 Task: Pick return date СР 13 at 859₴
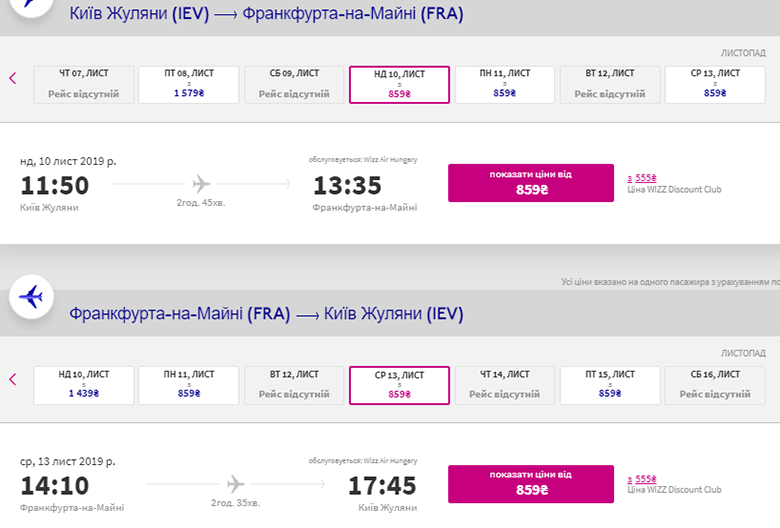399,385
